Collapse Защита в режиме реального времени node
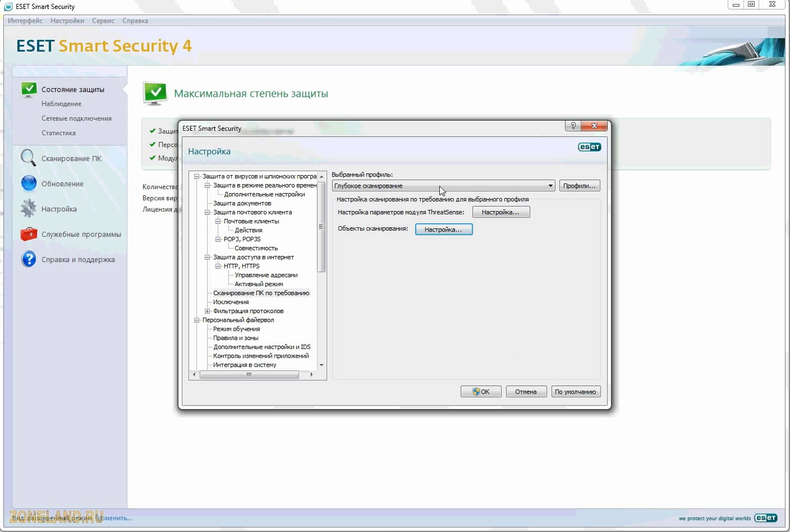This screenshot has width=790, height=532. click(x=207, y=185)
